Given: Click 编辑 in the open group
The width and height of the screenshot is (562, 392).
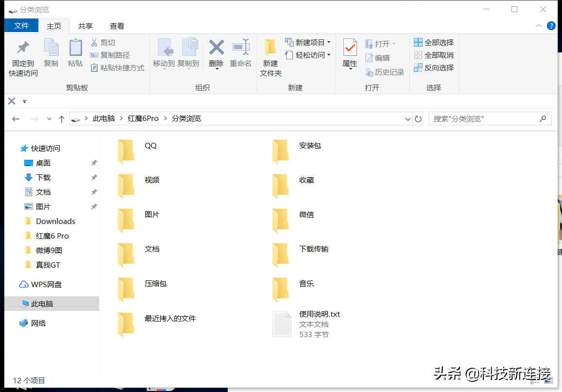Looking at the screenshot, I should 377,58.
